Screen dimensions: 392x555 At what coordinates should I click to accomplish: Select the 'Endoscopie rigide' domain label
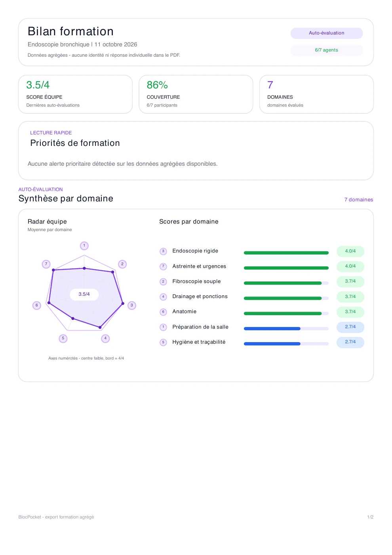point(195,251)
